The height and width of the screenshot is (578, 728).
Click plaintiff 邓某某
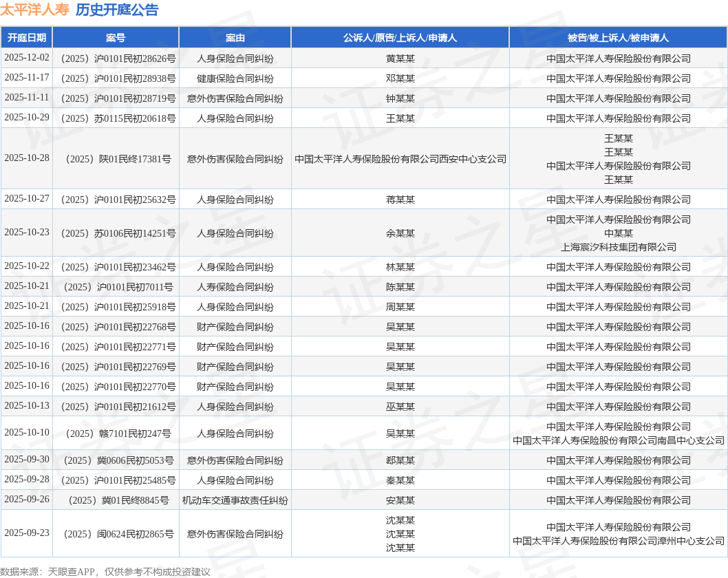click(400, 78)
